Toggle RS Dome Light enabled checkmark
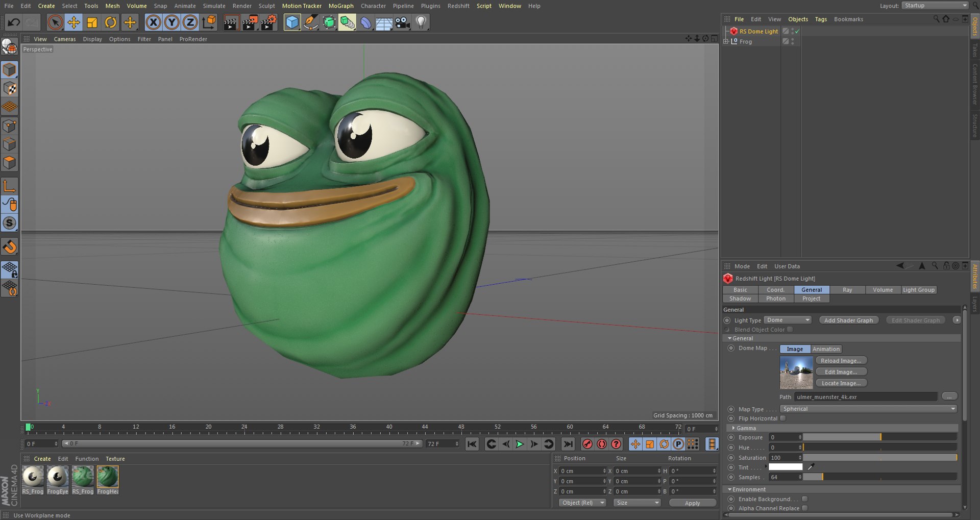The width and height of the screenshot is (980, 520). point(797,31)
